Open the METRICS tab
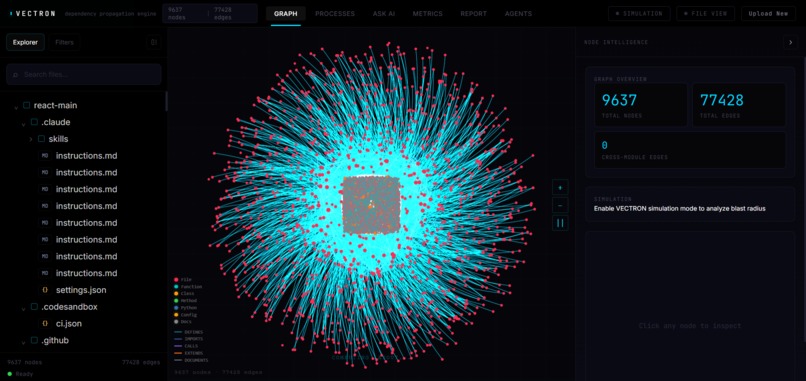Viewport: 806px width, 381px height. (x=428, y=14)
